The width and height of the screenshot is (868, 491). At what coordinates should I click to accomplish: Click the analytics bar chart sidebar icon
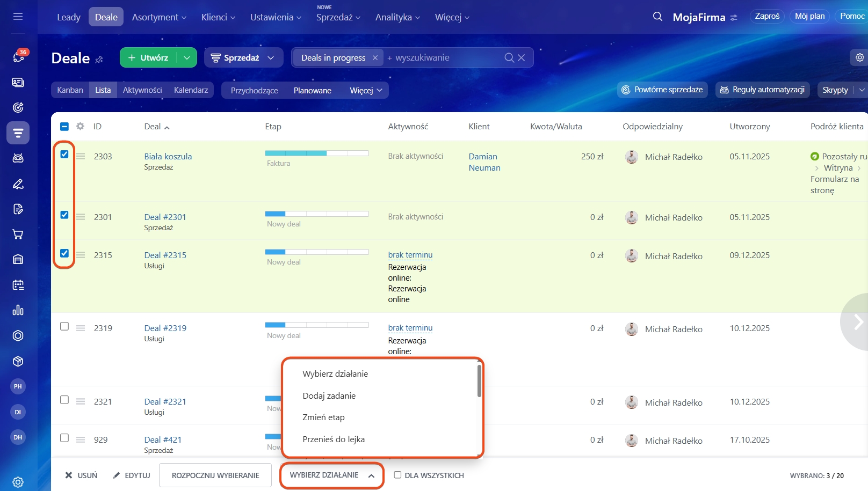coord(18,310)
